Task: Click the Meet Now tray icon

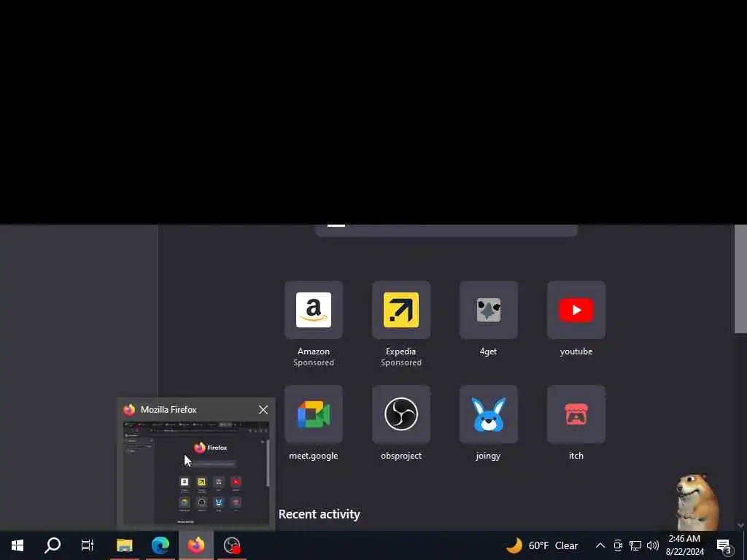Action: 618,545
